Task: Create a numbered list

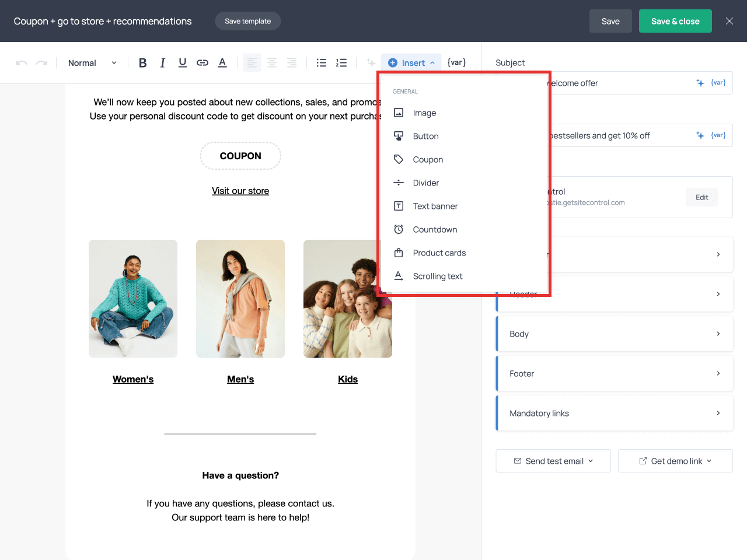Action: [341, 63]
